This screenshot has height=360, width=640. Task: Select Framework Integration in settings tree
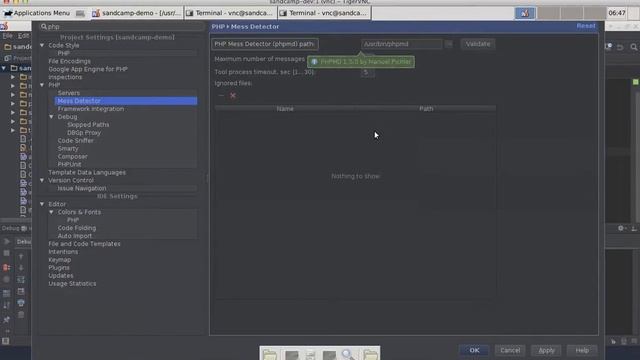coord(91,109)
